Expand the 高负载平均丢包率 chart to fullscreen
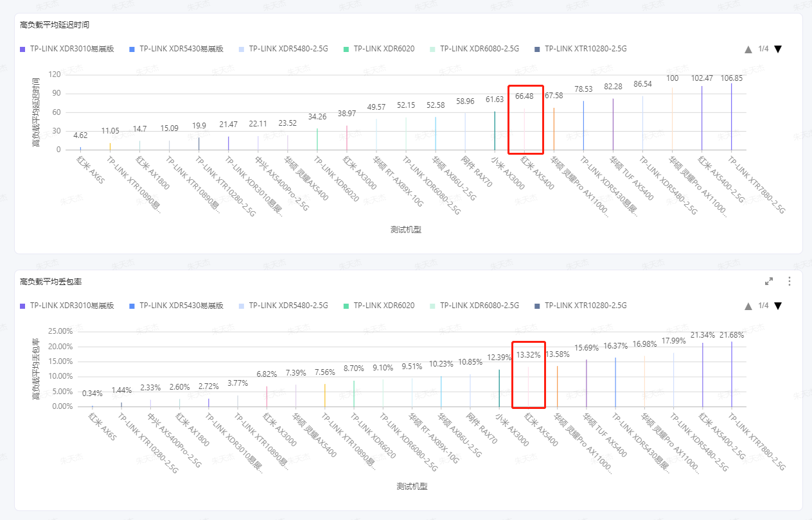The height and width of the screenshot is (520, 812). [x=769, y=281]
